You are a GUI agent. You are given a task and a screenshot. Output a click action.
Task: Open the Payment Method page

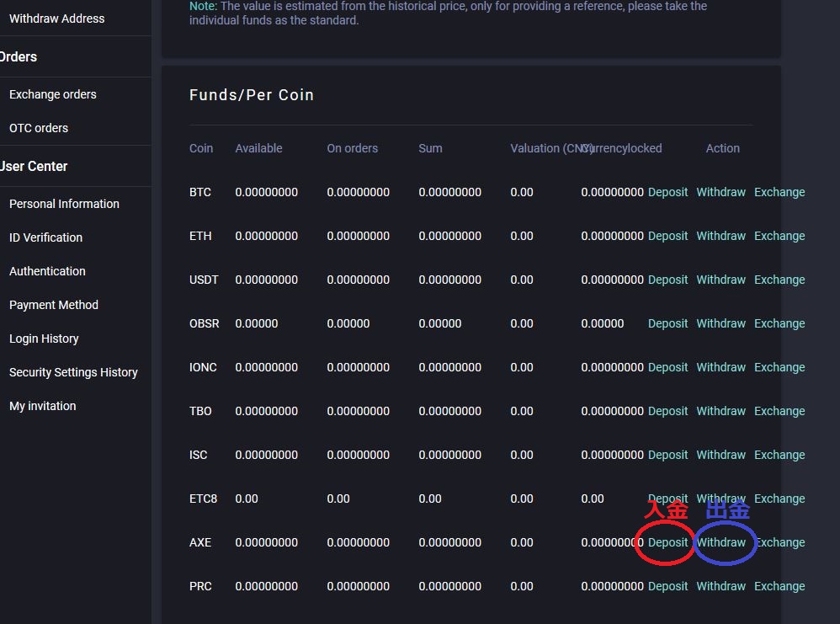pyautogui.click(x=54, y=305)
